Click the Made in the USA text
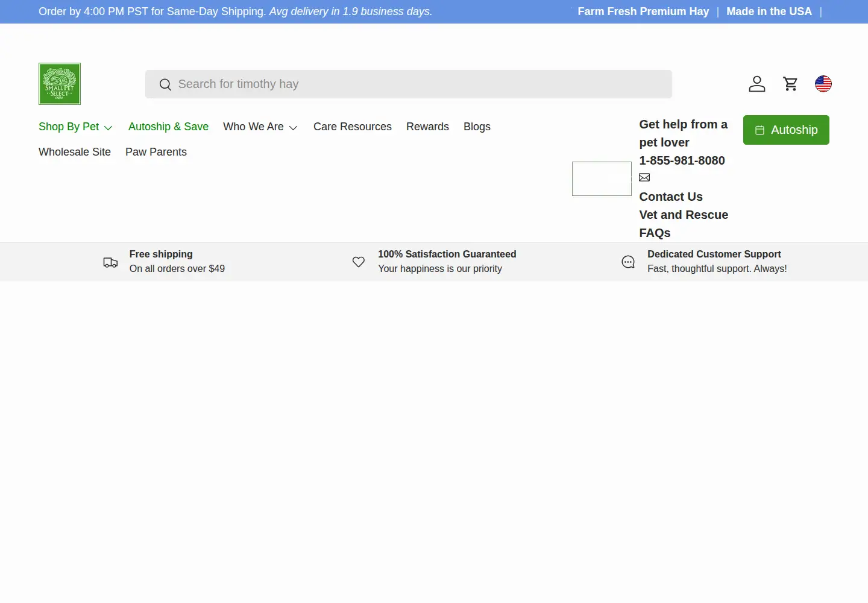 [769, 11]
